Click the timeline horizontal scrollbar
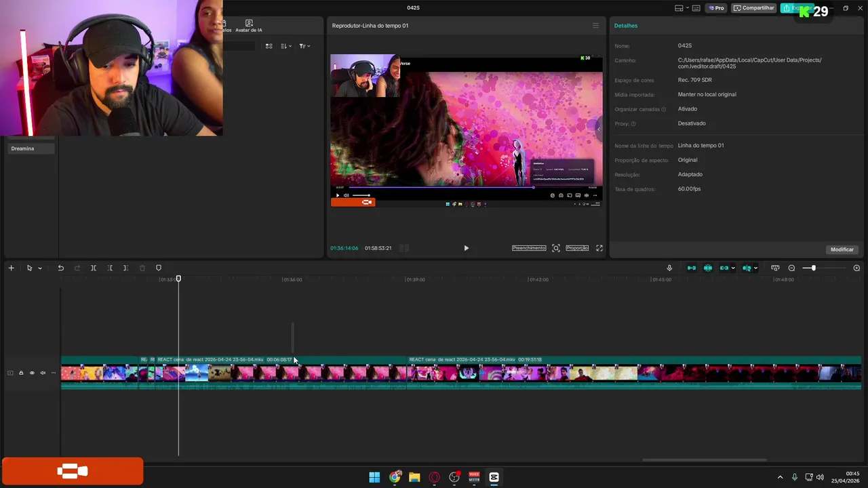The height and width of the screenshot is (488, 868). click(x=705, y=460)
